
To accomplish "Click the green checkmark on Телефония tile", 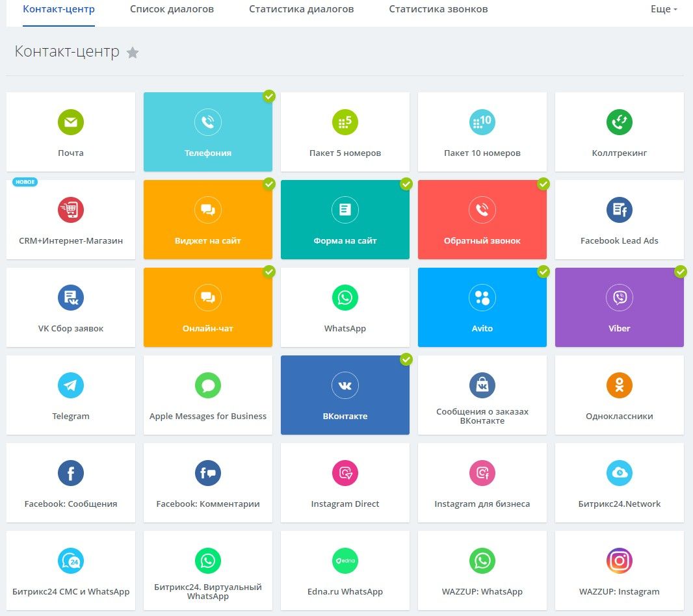I will click(x=269, y=96).
